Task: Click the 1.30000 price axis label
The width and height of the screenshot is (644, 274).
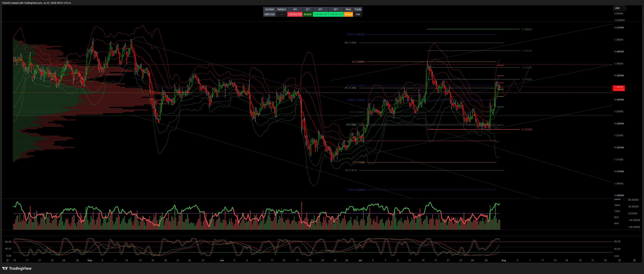Action: coord(619,195)
